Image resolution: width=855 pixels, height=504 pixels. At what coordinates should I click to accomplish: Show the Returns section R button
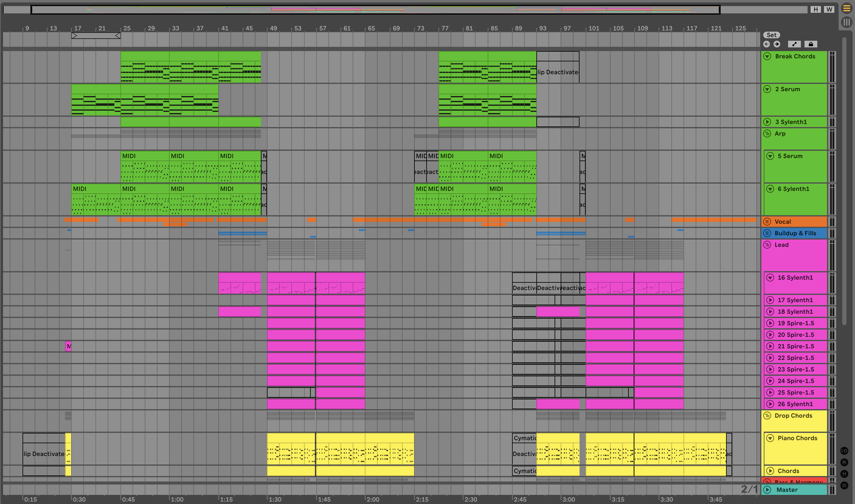tap(844, 462)
